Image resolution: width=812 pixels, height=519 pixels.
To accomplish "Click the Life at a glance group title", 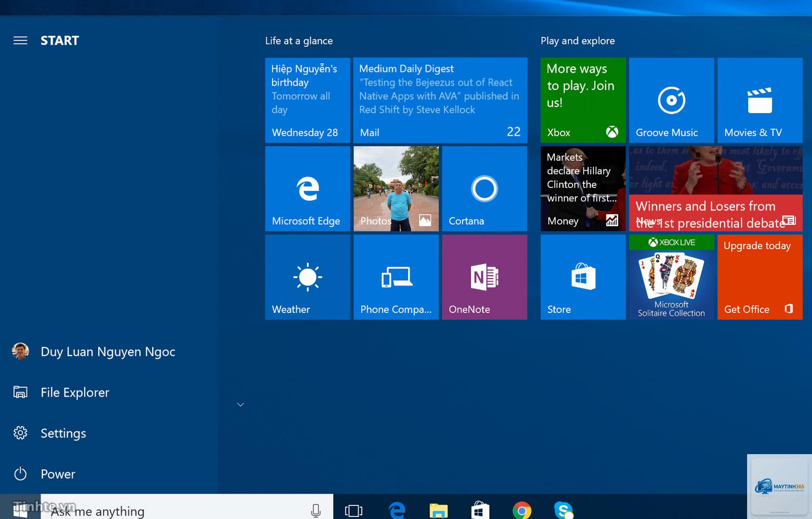I will tap(299, 41).
